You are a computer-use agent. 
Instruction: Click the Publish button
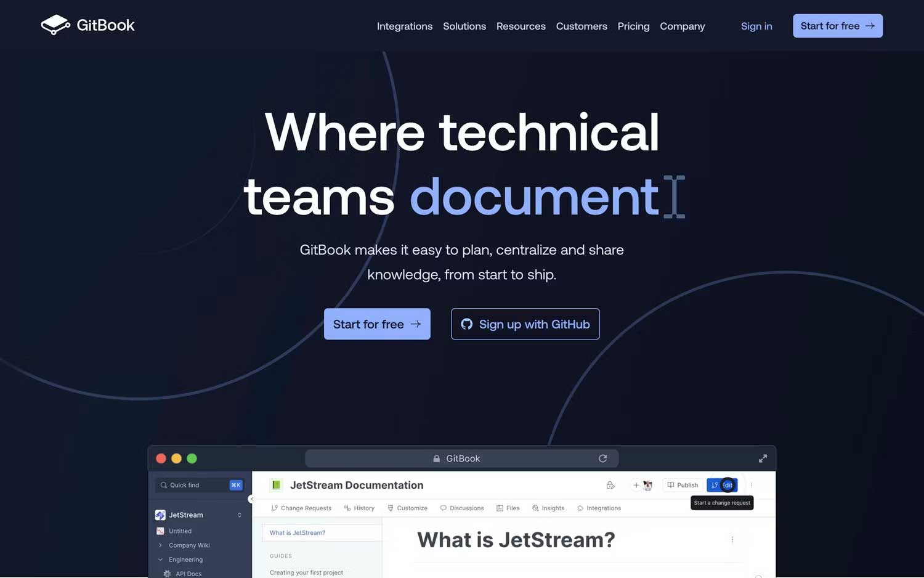[683, 485]
